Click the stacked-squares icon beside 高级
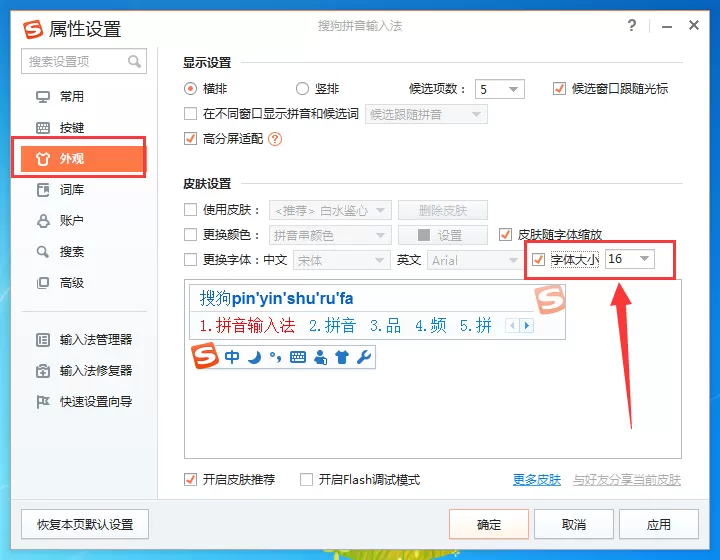720x560 pixels. pyautogui.click(x=43, y=283)
